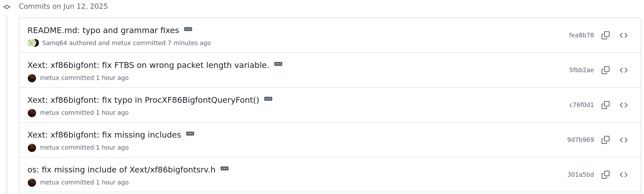
Task: Copy full SHA for commit fea8b78
Action: pos(606,35)
